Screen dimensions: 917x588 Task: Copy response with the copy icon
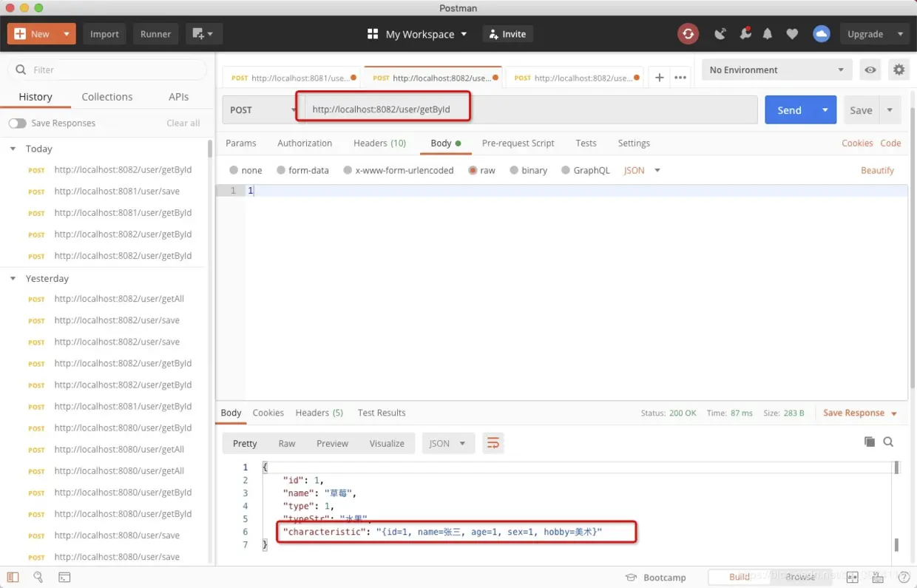tap(870, 442)
